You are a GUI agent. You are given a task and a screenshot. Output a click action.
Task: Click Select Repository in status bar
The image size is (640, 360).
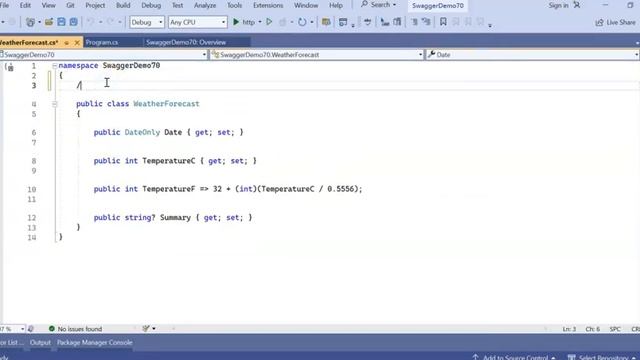pyautogui.click(x=603, y=357)
